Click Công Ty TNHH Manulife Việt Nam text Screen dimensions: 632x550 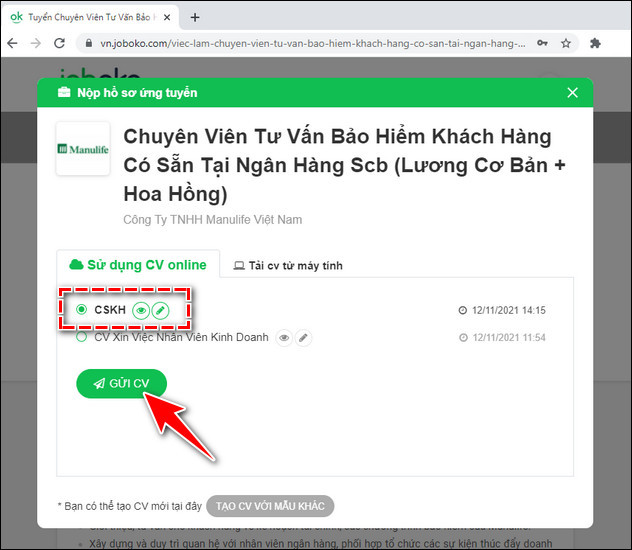[x=213, y=220]
